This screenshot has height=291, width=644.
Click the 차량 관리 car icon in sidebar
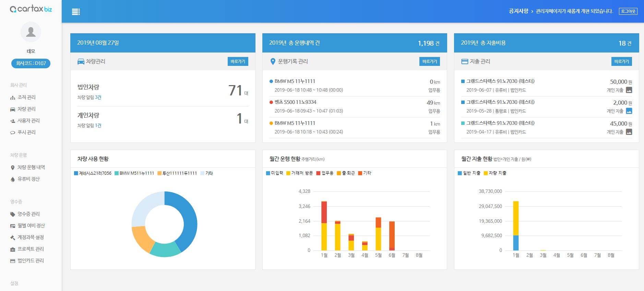(13, 109)
